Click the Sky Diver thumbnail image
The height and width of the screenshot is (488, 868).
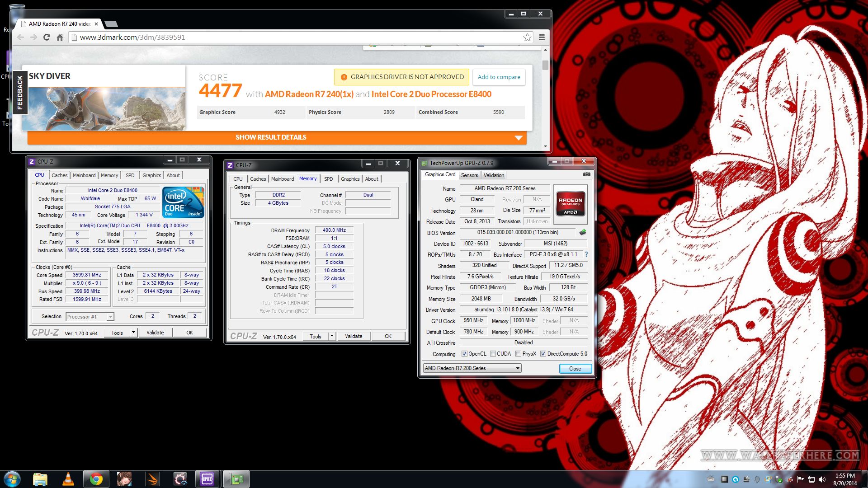(x=104, y=108)
